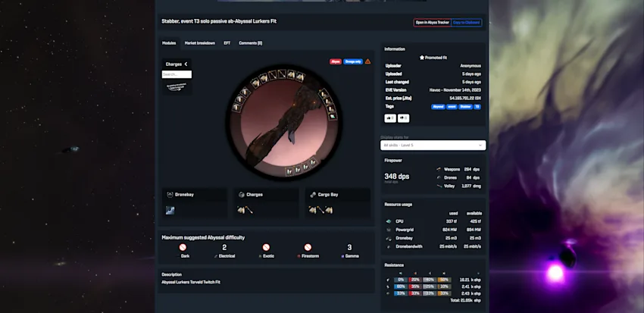Click the Electrical difficulty value 2
644x313 pixels.
224,247
